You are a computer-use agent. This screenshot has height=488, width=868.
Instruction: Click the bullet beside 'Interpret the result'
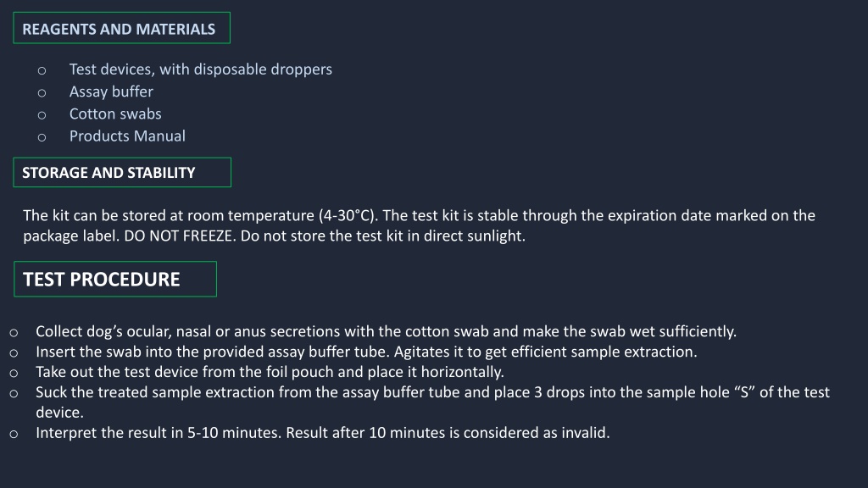(x=14, y=435)
